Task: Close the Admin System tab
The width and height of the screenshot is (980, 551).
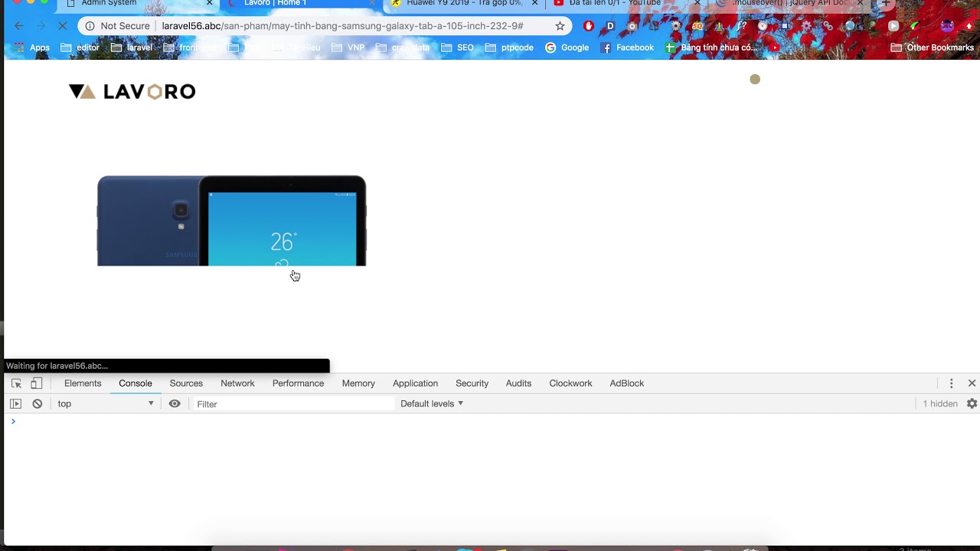Action: pos(209,3)
